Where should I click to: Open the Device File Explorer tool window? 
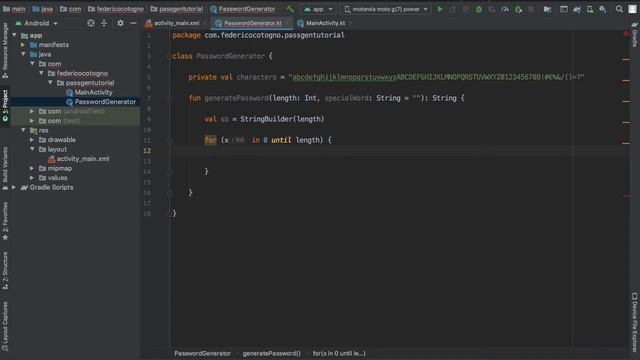(635, 322)
